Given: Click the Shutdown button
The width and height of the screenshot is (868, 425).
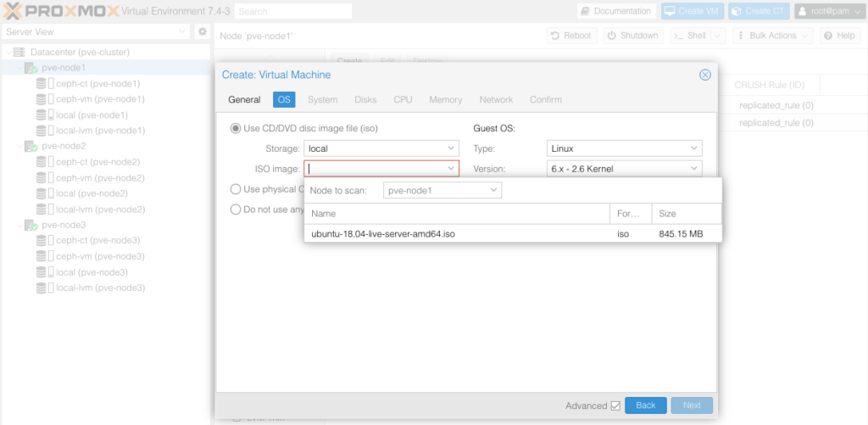Looking at the screenshot, I should [x=634, y=36].
